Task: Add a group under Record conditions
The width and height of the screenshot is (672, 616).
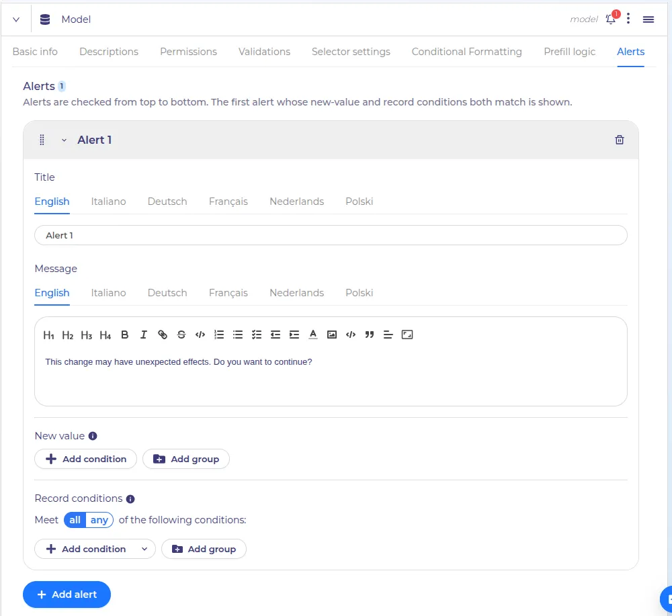Action: click(204, 549)
